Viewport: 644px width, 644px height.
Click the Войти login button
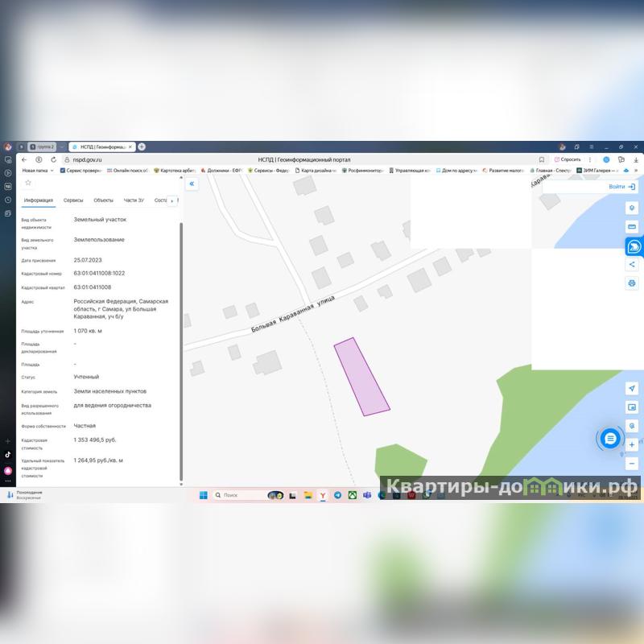(621, 187)
